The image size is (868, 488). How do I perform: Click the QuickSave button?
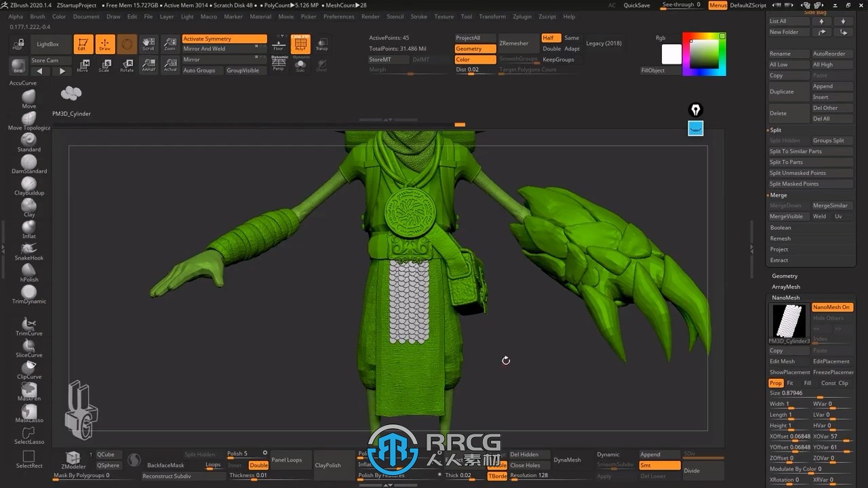(x=637, y=5)
